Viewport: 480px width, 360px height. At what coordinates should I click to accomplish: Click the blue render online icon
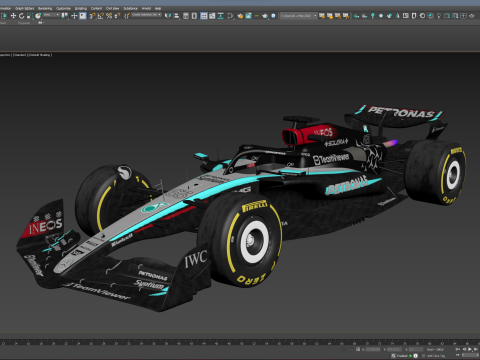click(273, 16)
